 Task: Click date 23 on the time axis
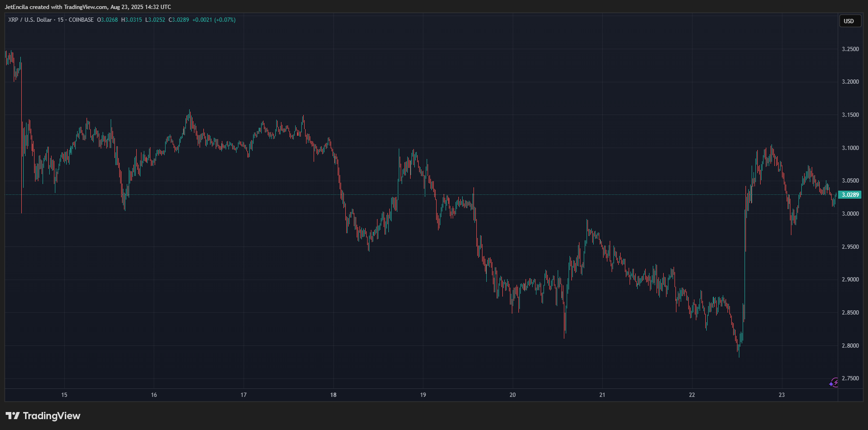point(781,395)
